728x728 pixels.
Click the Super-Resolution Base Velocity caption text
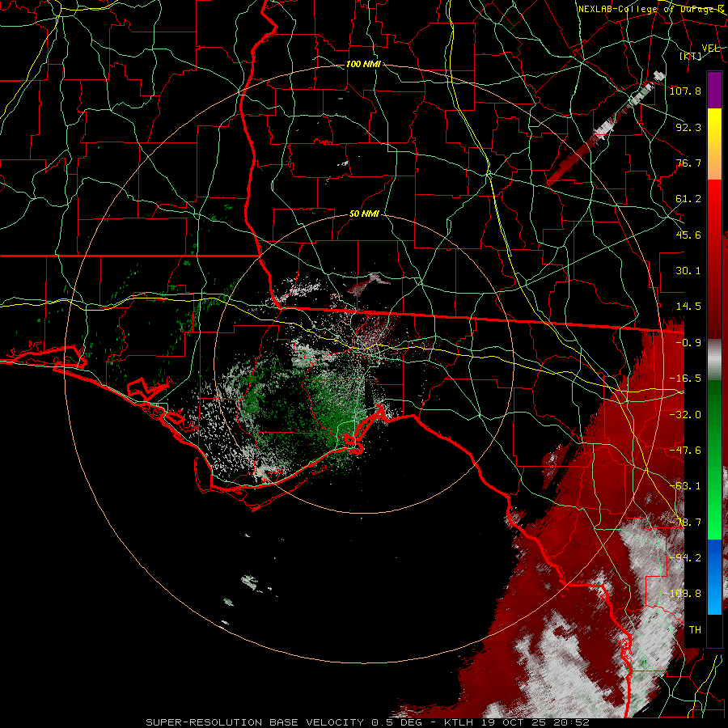(367, 722)
